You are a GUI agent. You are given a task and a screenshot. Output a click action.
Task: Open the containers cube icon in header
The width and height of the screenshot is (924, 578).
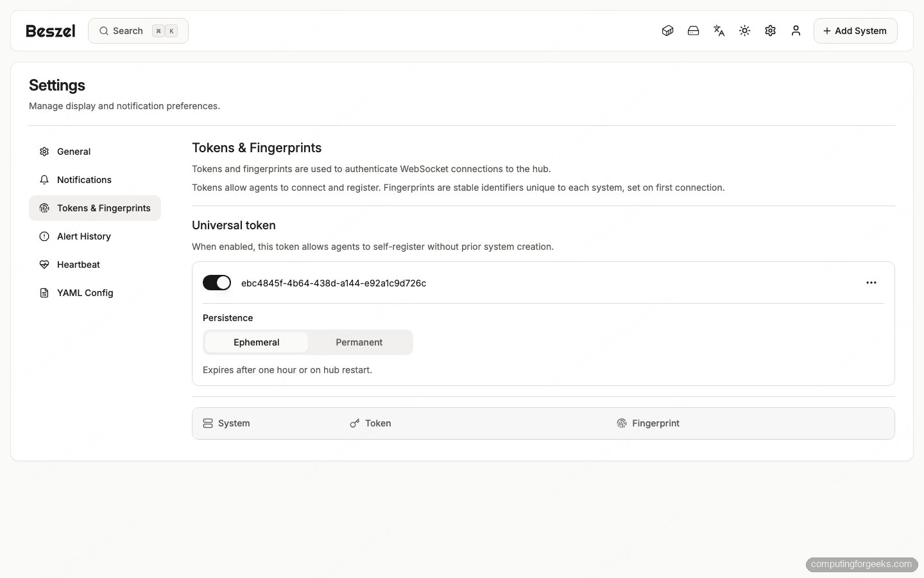pos(667,31)
